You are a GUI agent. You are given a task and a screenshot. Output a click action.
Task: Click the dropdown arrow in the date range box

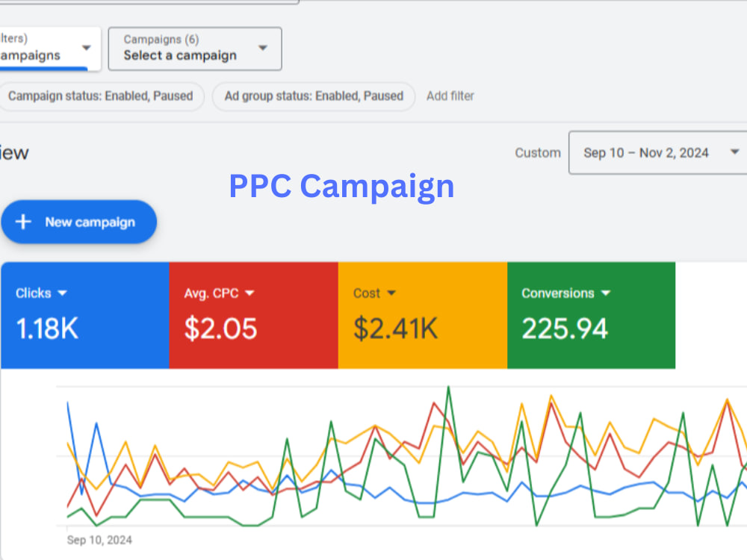pyautogui.click(x=734, y=152)
